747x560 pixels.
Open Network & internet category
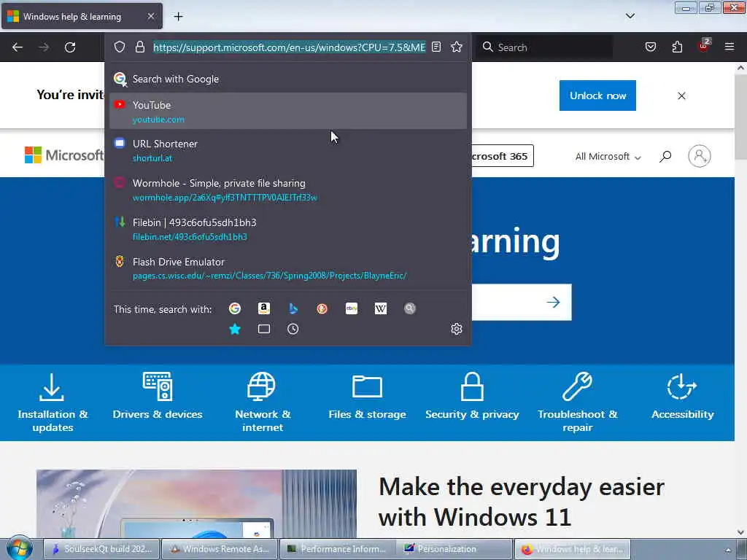pyautogui.click(x=263, y=402)
